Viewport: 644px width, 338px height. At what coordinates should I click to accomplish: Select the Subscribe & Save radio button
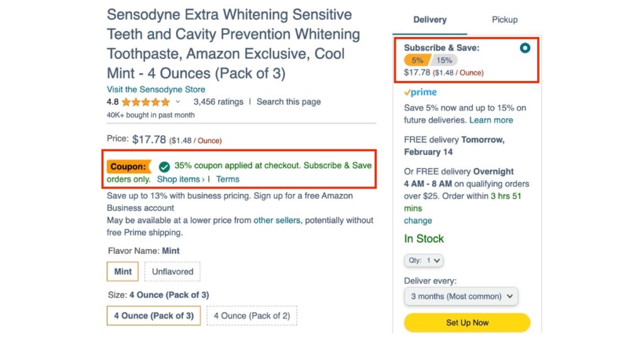pos(525,48)
